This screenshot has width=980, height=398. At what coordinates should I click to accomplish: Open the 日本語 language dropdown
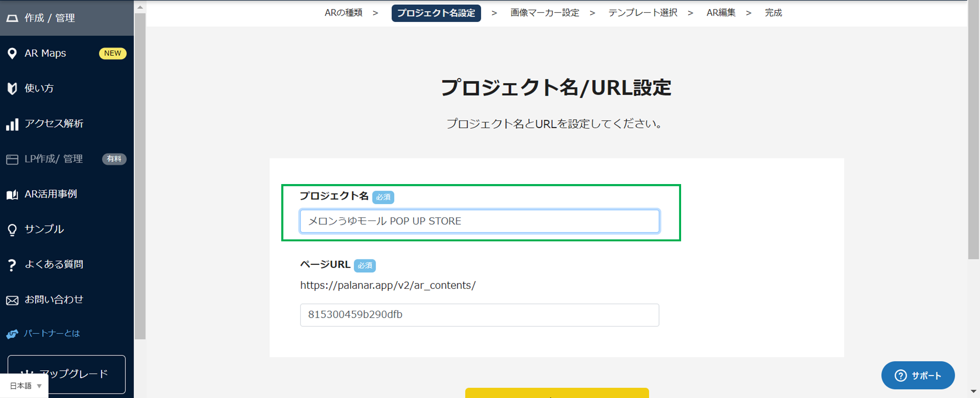[24, 386]
